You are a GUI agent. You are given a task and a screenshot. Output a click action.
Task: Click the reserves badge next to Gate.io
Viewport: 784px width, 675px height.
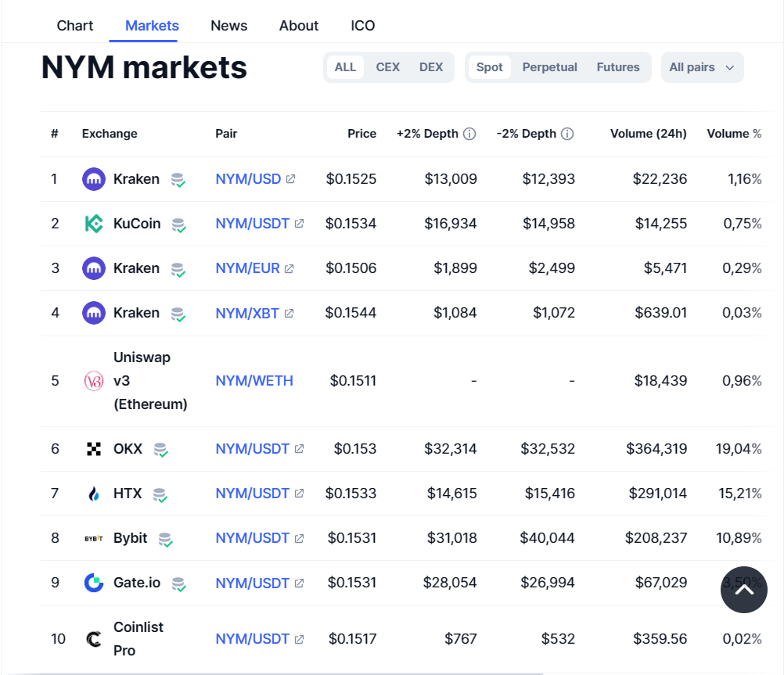(x=178, y=584)
